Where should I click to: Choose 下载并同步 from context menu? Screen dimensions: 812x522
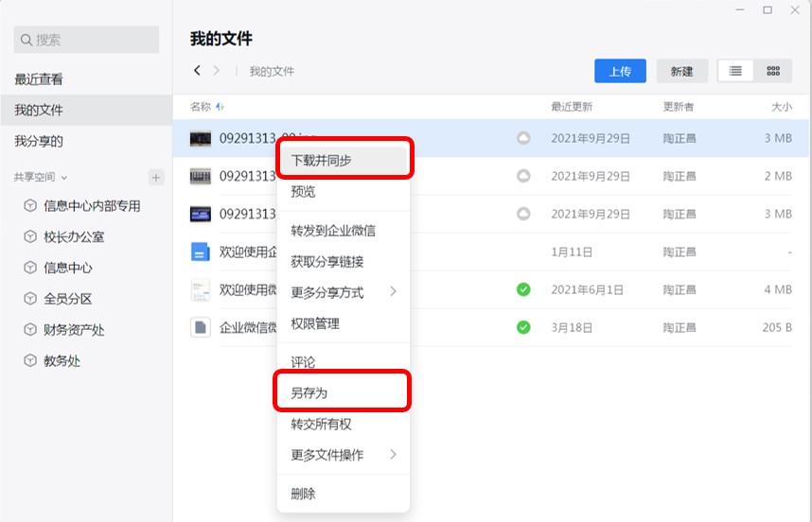click(x=343, y=160)
